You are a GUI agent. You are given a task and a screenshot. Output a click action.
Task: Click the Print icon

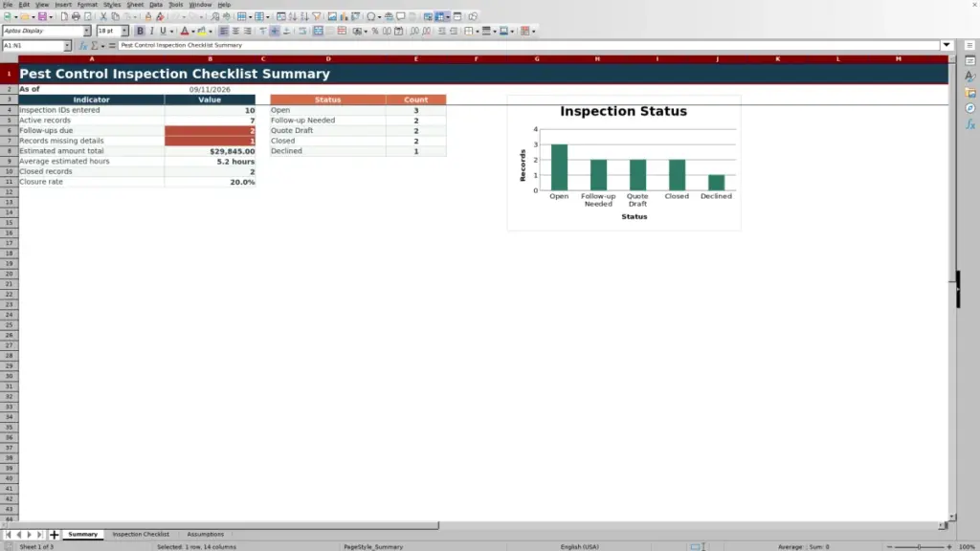(x=76, y=16)
